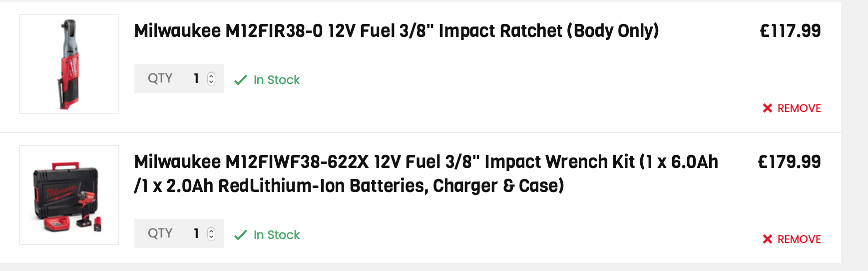Viewport: 868px width, 271px height.
Task: Click the Impact Ratchet's In Stock text
Action: coord(276,80)
